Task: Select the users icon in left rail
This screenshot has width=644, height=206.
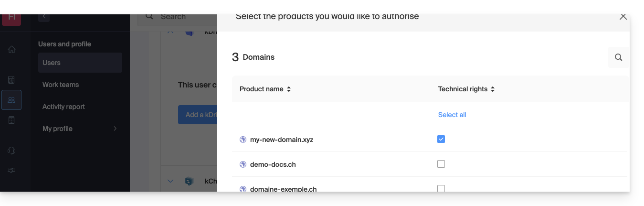Action: [x=11, y=100]
